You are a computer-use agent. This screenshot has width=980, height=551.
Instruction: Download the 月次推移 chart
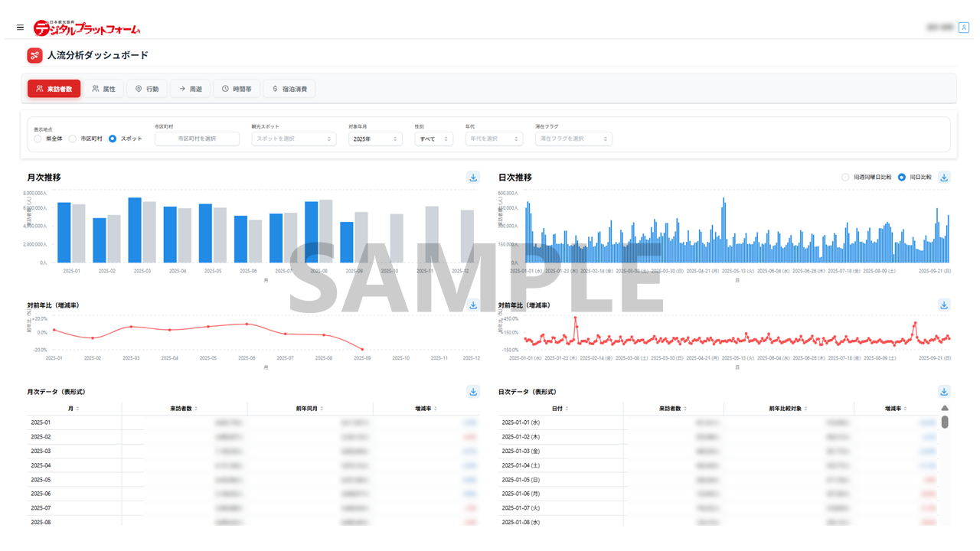473,178
